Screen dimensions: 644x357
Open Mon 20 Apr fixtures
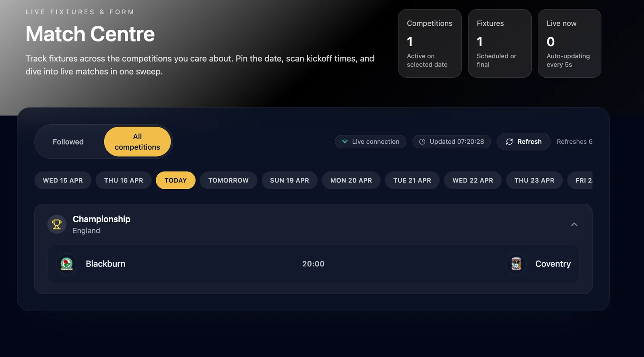351,180
